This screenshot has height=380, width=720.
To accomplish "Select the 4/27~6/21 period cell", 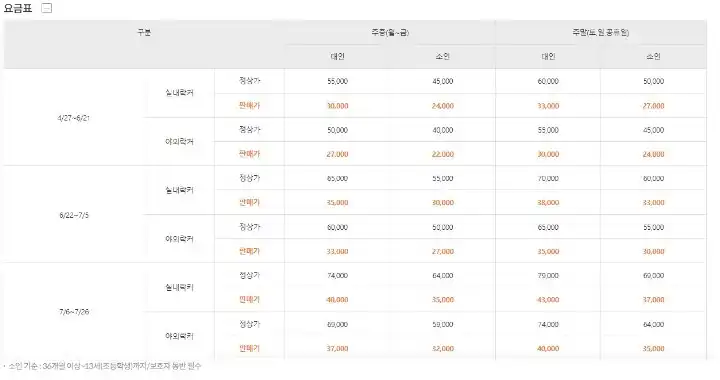I will point(73,118).
